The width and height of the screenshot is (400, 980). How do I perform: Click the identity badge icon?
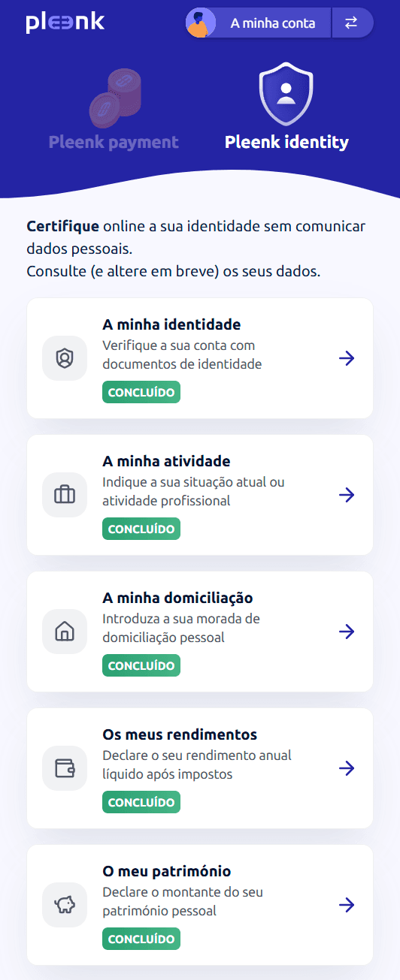65,358
